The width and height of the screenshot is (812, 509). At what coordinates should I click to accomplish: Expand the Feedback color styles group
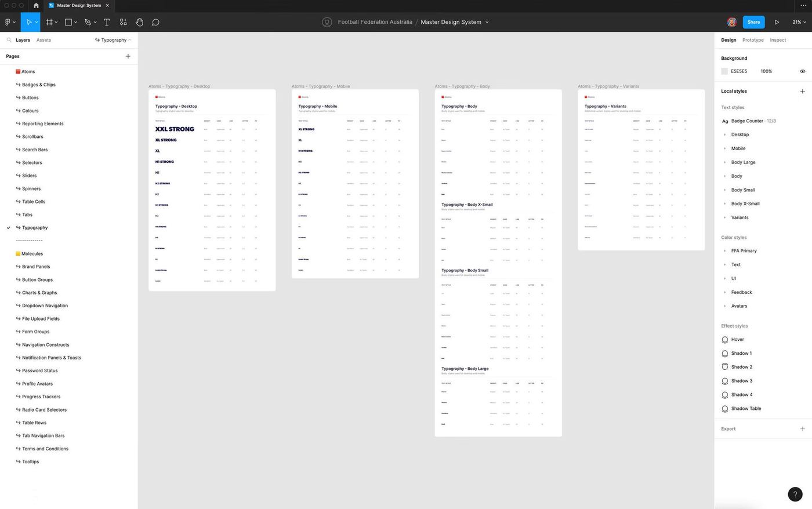(724, 292)
